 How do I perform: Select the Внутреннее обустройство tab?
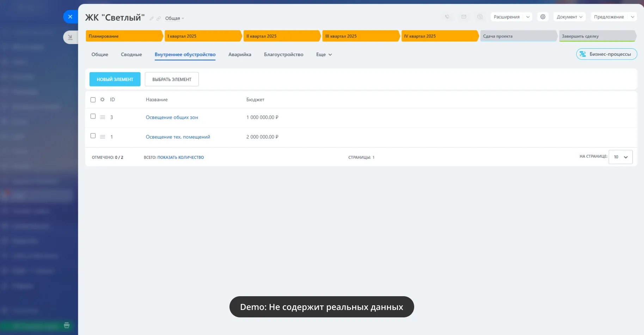point(185,54)
